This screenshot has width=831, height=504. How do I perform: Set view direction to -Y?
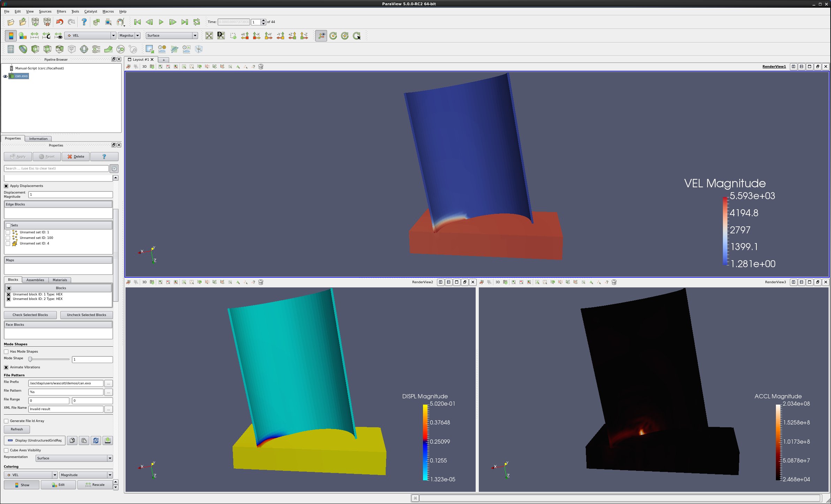click(280, 36)
